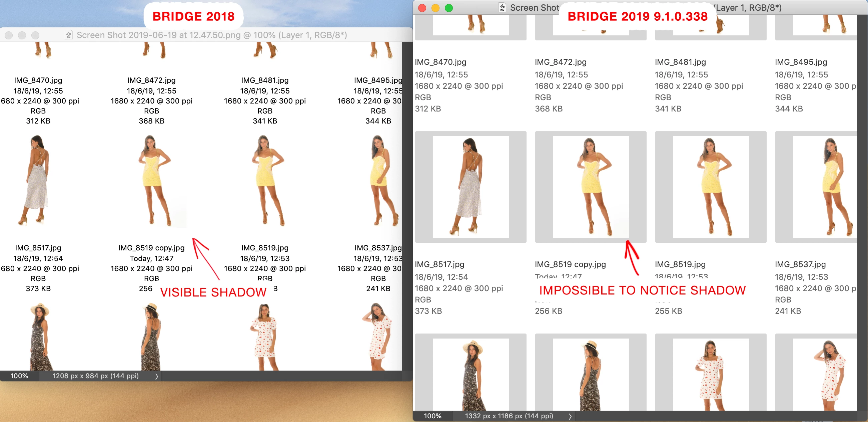Click PNG file icon in left window title
The height and width of the screenshot is (422, 868).
(69, 35)
